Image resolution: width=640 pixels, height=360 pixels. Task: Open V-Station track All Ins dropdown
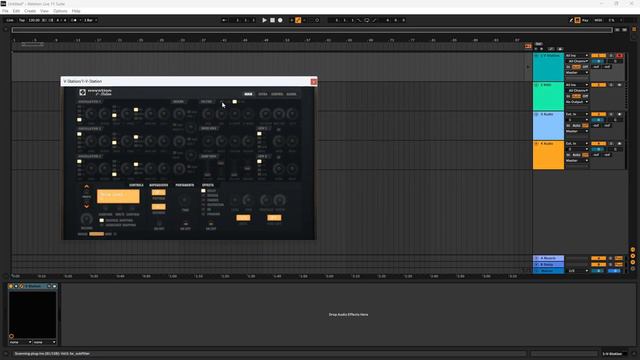(577, 56)
